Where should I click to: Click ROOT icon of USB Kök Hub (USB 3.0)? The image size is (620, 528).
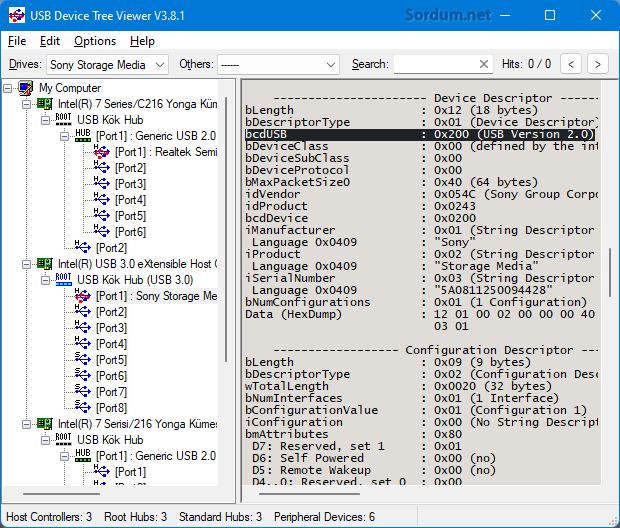[63, 279]
